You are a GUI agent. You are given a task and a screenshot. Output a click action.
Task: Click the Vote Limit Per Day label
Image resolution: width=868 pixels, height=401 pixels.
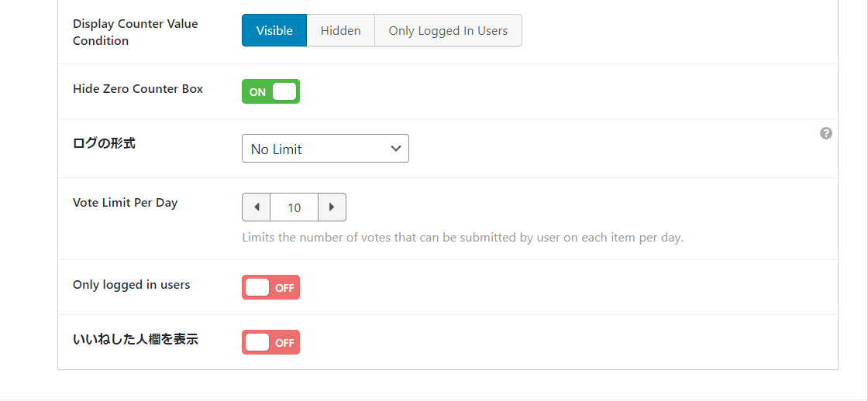coord(126,203)
